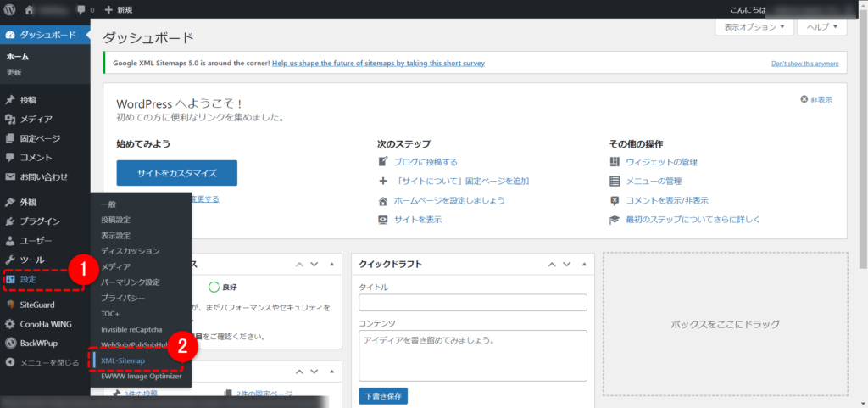Select 表示設定 in settings flyout
The height and width of the screenshot is (408, 868).
coord(115,235)
